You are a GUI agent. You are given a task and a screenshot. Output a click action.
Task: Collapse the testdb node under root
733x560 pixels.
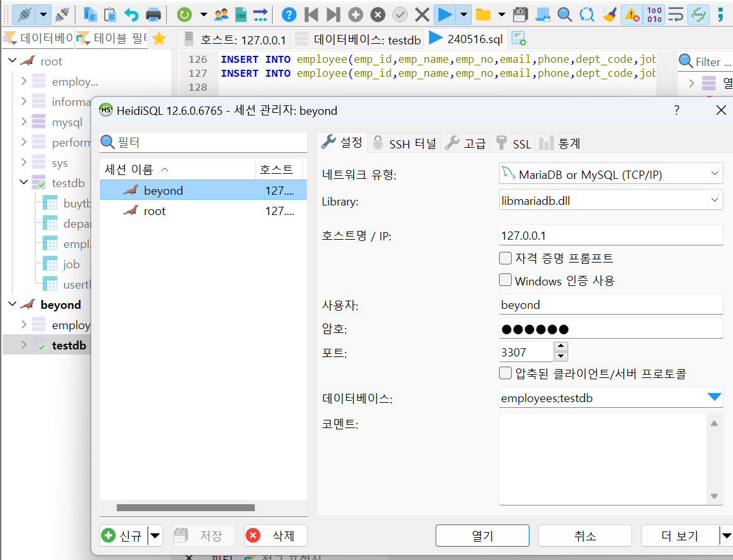click(x=24, y=182)
